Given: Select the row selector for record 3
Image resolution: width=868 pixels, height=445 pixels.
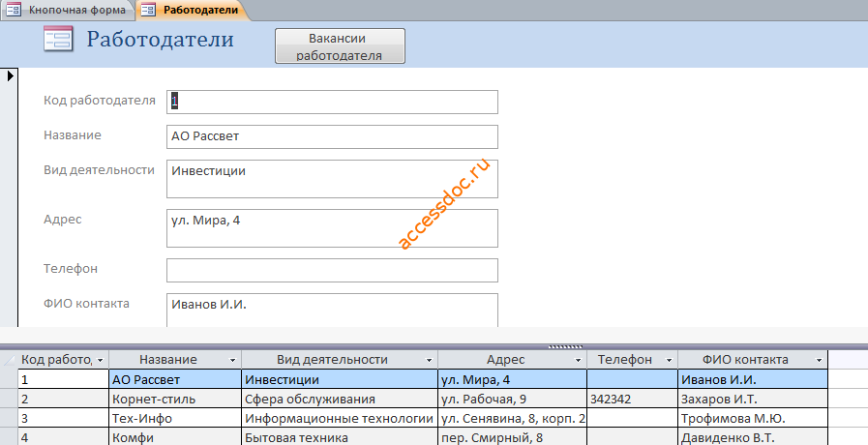Looking at the screenshot, I should (x=9, y=419).
